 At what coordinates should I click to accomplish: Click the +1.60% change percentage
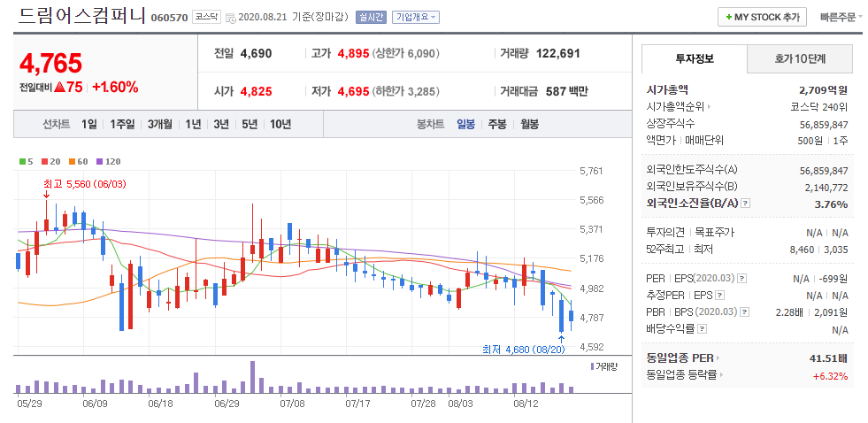pyautogui.click(x=115, y=88)
